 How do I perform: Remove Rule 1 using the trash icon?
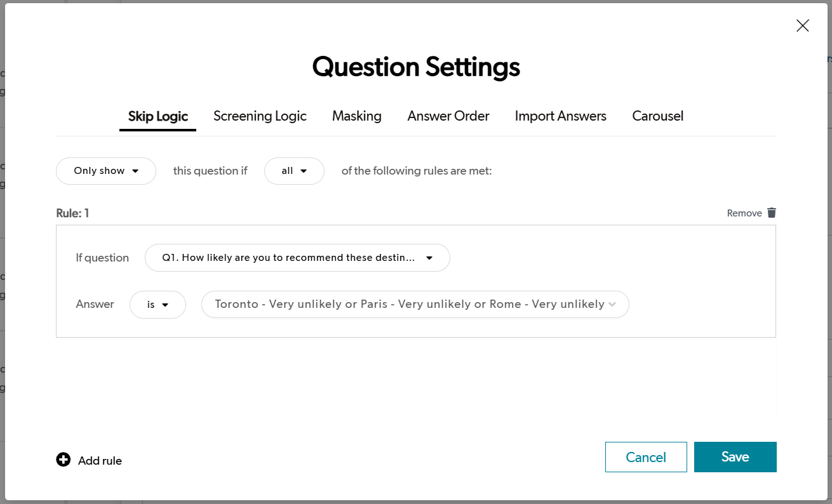[771, 213]
